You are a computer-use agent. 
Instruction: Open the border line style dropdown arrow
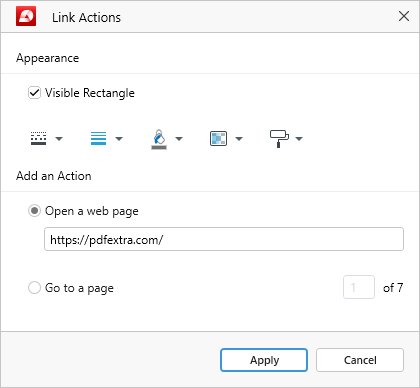tap(59, 139)
